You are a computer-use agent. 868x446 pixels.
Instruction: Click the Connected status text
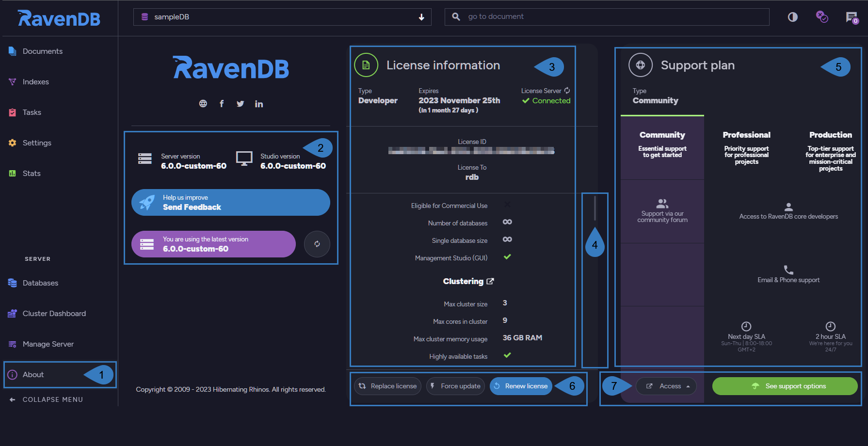[551, 101]
